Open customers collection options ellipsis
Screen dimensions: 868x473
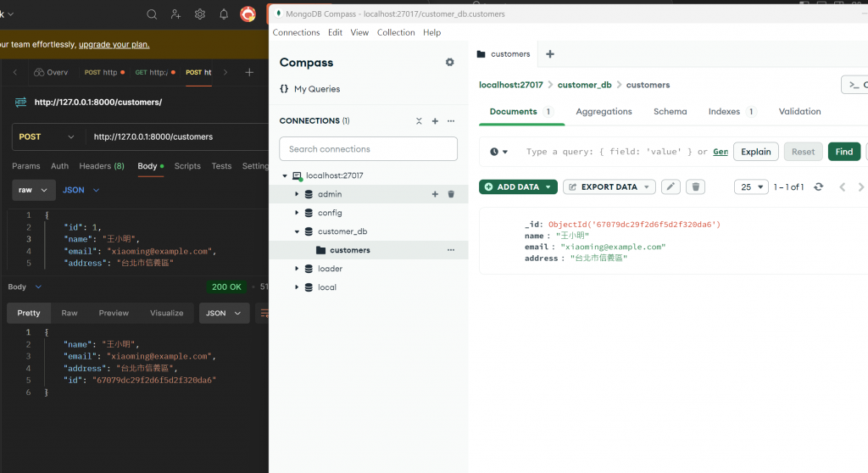451,250
